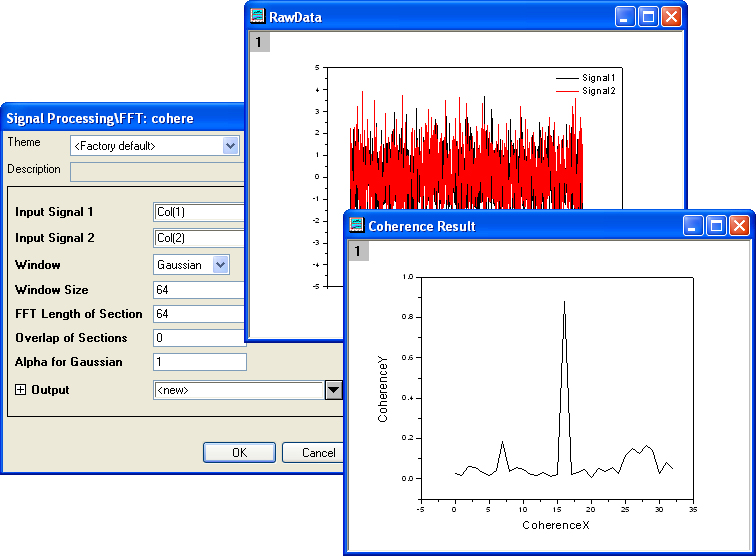Open the Theme dropdown
Screen dimensions: 756x556
point(230,146)
